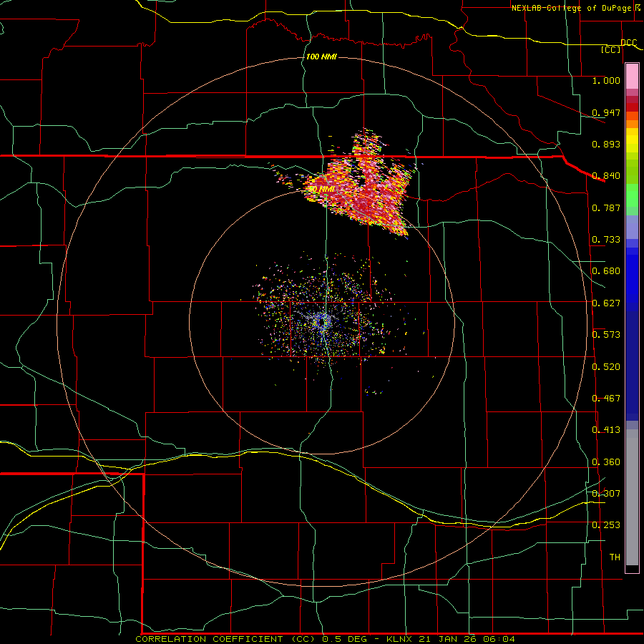This screenshot has height=644, width=644.
Task: Select the 1.000 scale value
Action: coord(606,80)
